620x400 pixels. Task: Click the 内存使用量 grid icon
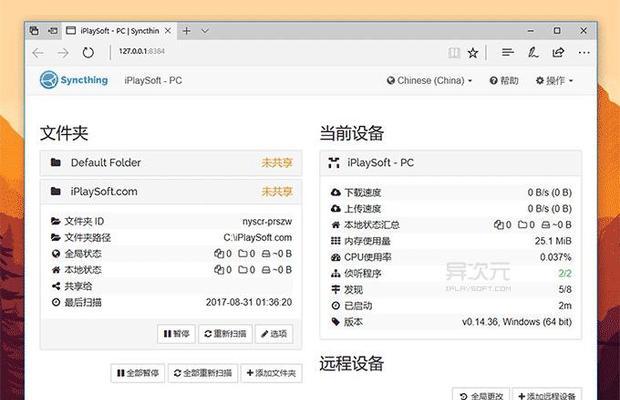[x=335, y=241]
